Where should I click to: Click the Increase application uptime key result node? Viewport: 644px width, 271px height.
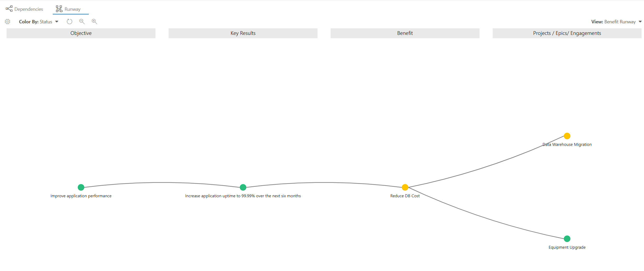243,187
